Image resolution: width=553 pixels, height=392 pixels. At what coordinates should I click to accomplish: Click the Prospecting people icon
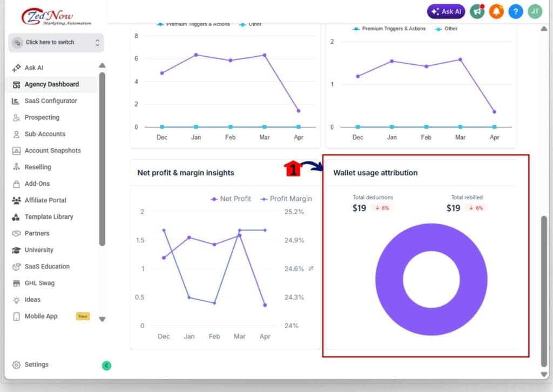[16, 117]
